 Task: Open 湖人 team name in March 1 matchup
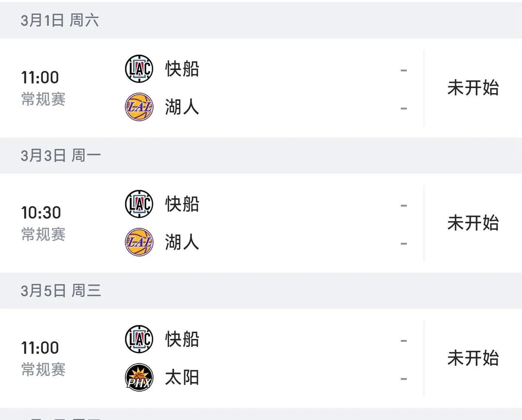182,107
